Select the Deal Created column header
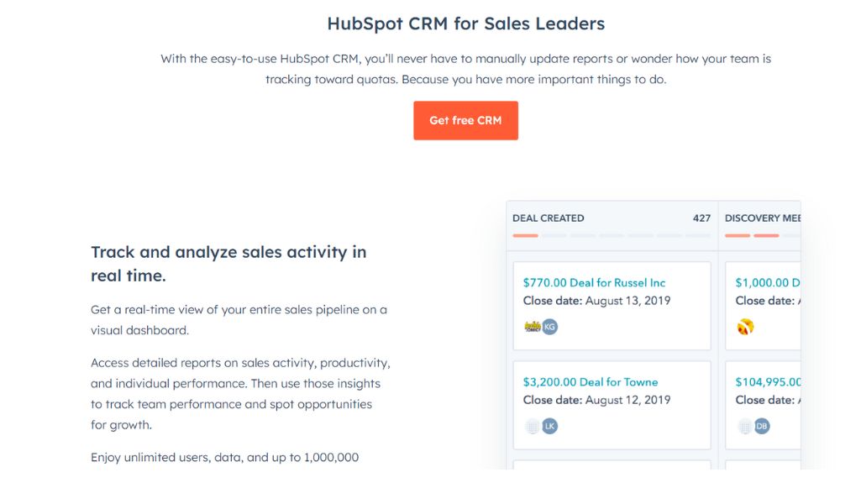Viewport: 861px width, 504px height. pos(548,218)
